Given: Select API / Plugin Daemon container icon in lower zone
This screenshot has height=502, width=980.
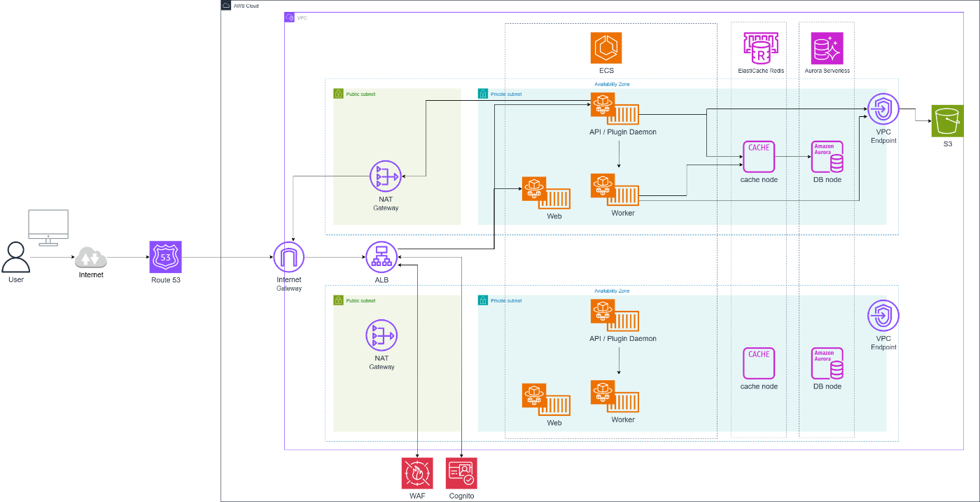Looking at the screenshot, I should tap(615, 315).
